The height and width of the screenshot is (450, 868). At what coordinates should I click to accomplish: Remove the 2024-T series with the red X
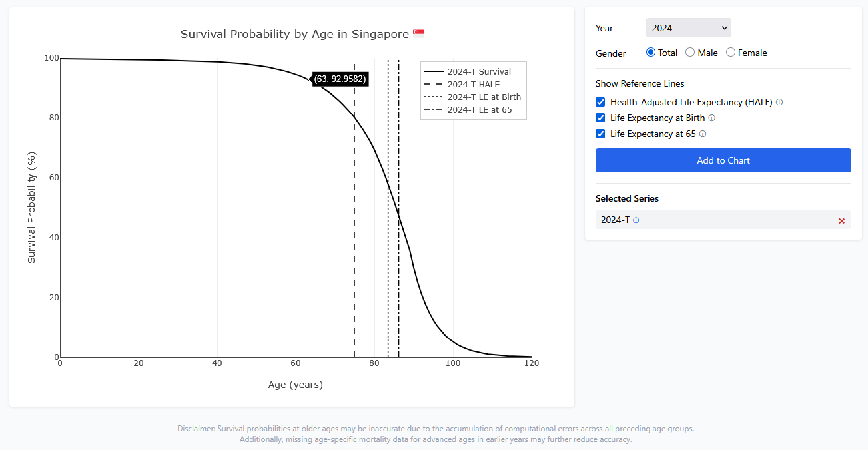coord(841,221)
